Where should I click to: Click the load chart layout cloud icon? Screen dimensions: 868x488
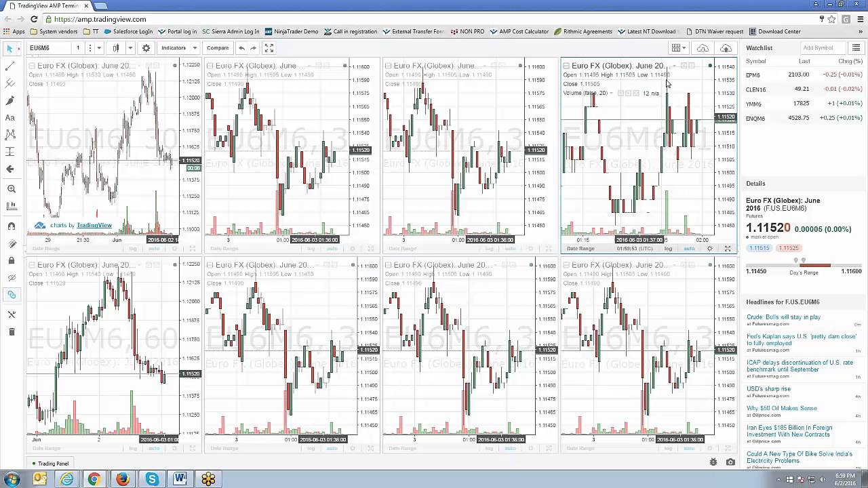pyautogui.click(x=703, y=48)
